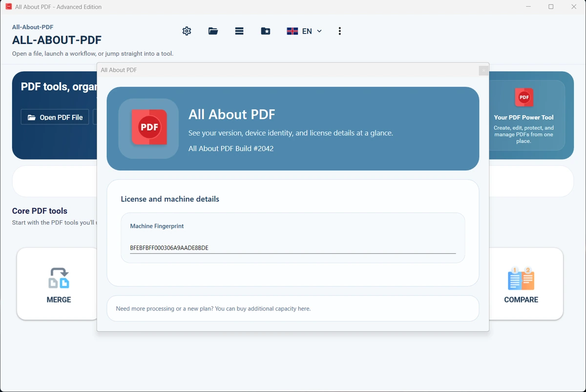
Task: Click the 'License and machine details' heading
Action: tap(170, 199)
